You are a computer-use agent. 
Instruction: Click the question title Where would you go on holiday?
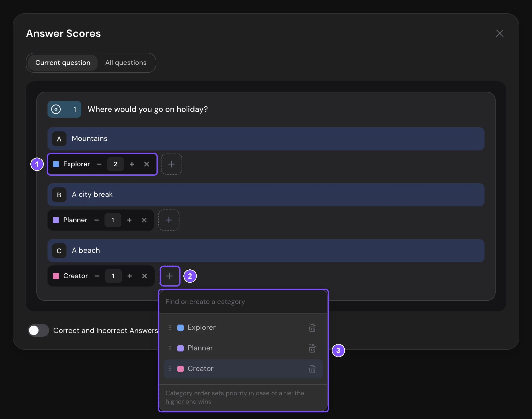point(148,109)
